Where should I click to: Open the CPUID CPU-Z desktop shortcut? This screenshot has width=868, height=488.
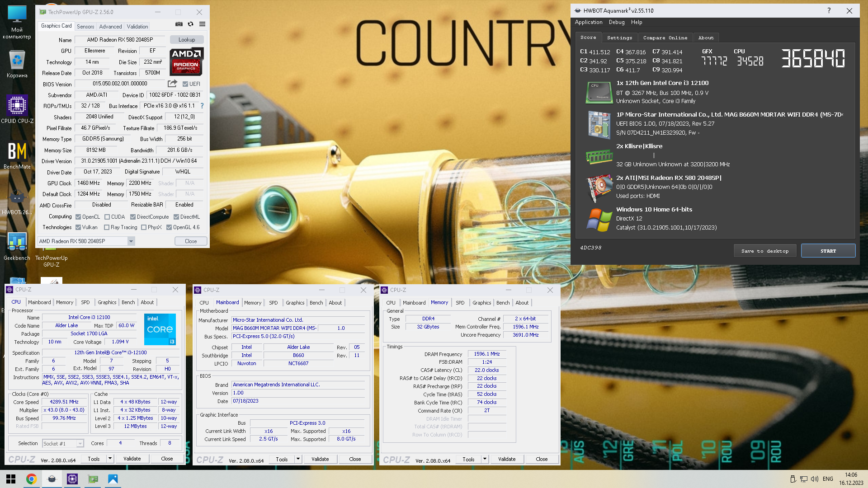pos(17,109)
